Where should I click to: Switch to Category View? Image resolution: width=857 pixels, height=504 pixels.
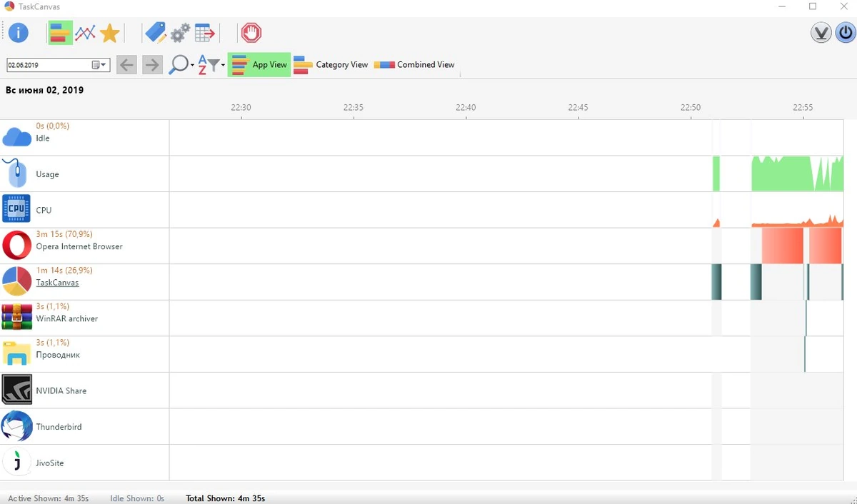point(331,65)
